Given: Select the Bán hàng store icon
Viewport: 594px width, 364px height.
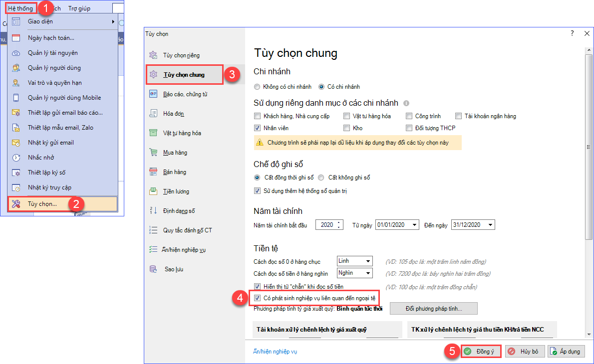Looking at the screenshot, I should (x=154, y=172).
